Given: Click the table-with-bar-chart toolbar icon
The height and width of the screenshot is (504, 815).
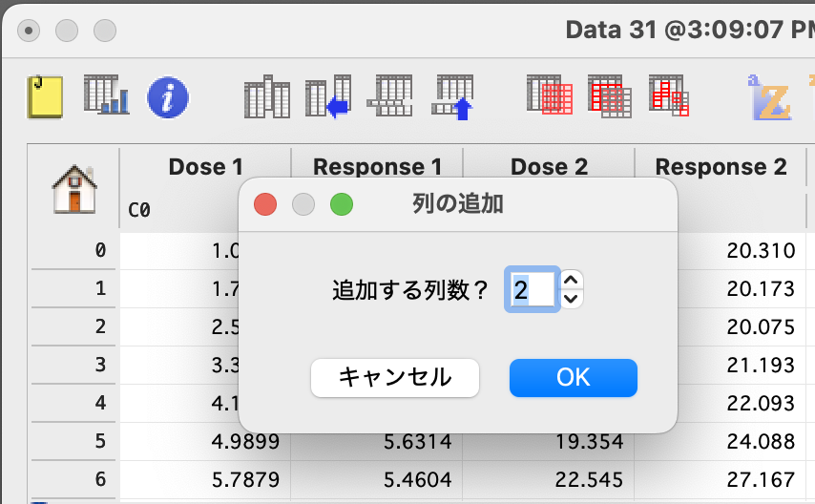Looking at the screenshot, I should [106, 95].
